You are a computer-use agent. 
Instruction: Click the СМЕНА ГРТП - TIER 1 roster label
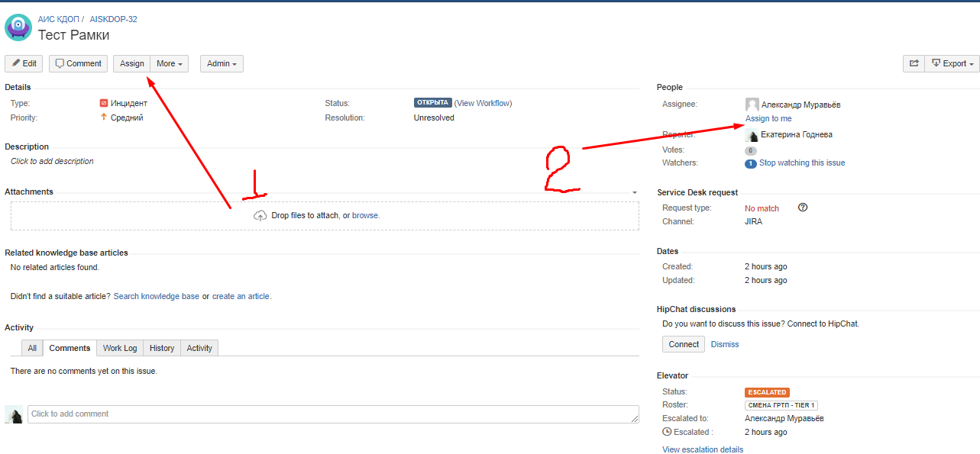pos(781,406)
